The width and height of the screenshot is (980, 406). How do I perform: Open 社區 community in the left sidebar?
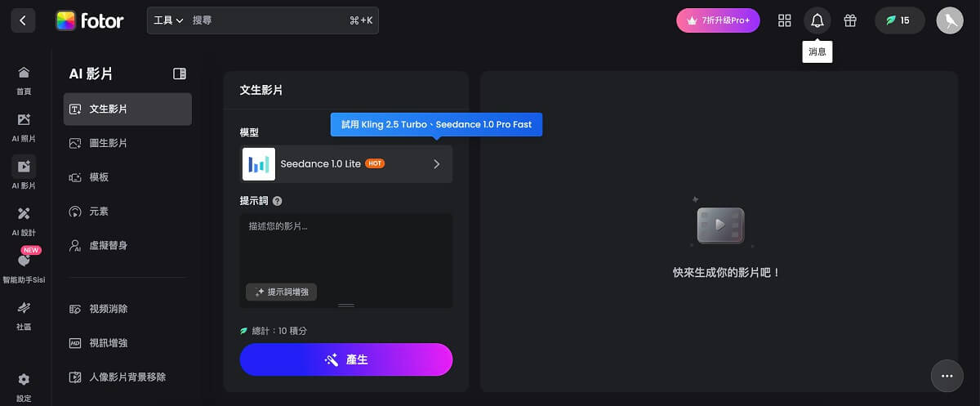point(24,315)
